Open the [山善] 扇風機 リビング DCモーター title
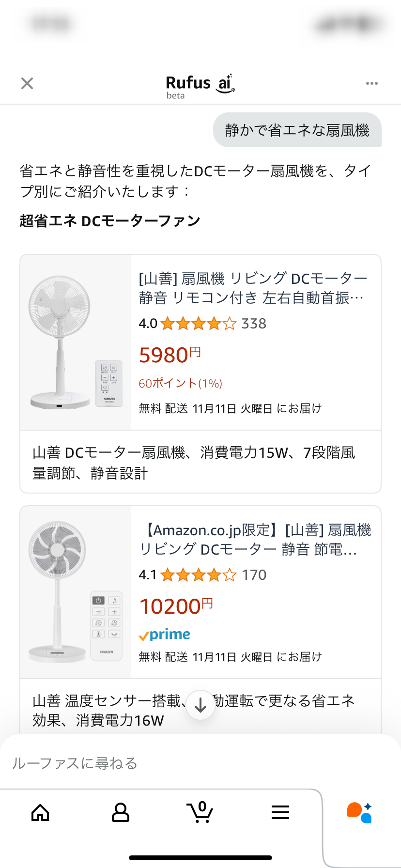The height and width of the screenshot is (868, 401). [x=252, y=288]
